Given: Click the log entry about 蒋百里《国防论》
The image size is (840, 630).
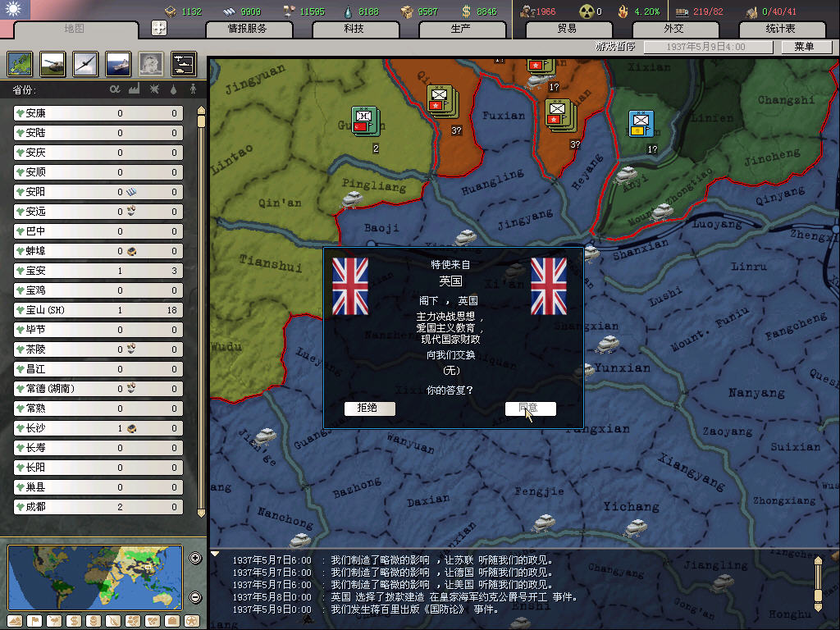Looking at the screenshot, I should [x=365, y=609].
